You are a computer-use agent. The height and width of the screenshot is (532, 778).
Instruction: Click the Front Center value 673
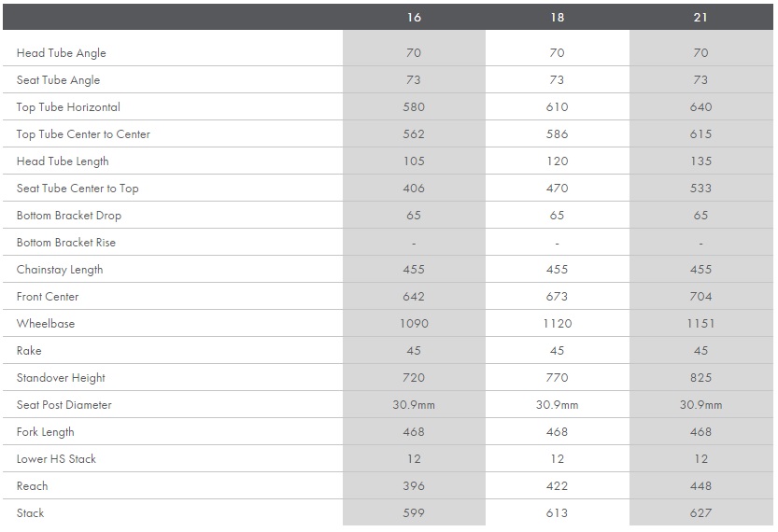coord(557,297)
